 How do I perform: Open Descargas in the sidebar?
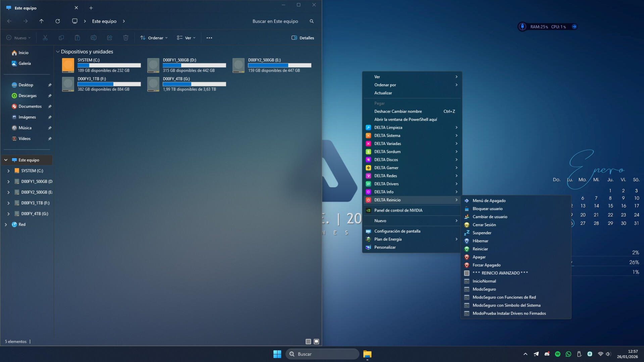point(27,96)
